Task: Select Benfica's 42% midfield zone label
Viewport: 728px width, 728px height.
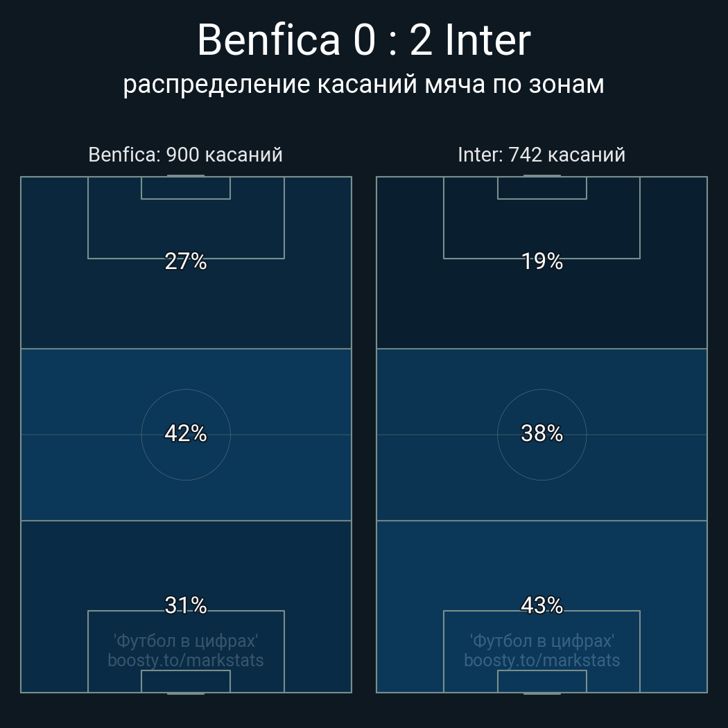Action: pos(186,434)
